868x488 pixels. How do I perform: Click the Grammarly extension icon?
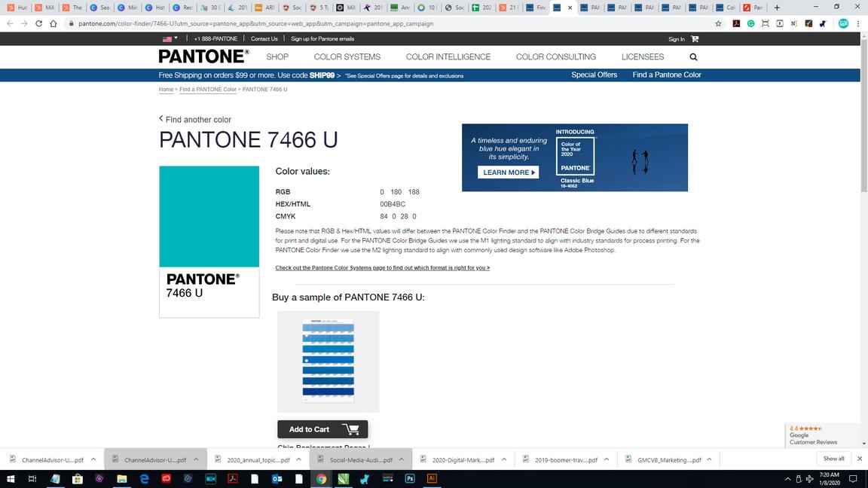coord(750,23)
